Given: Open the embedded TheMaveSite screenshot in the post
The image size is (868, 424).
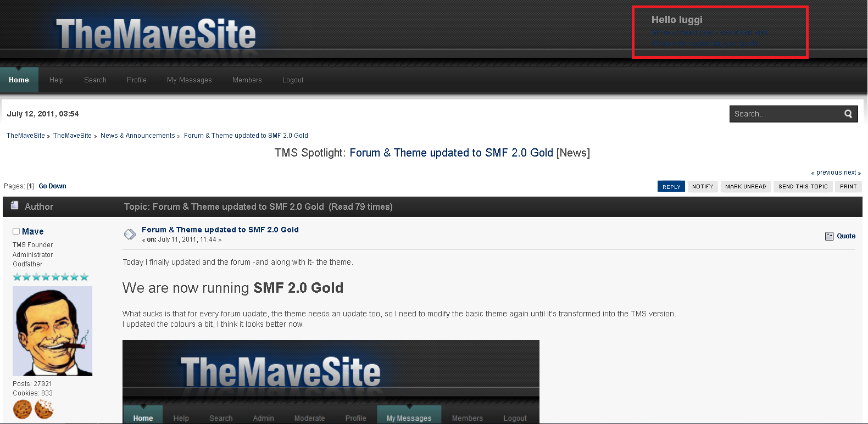Looking at the screenshot, I should (331, 382).
